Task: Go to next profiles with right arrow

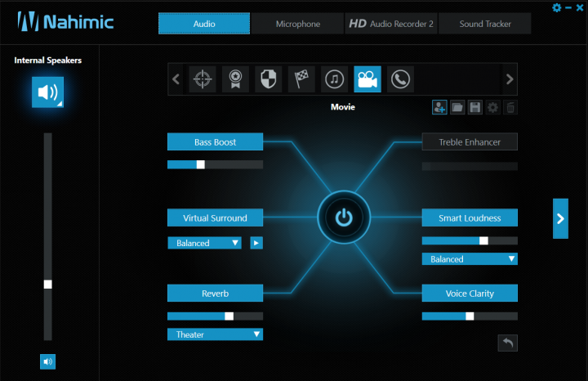Action: (x=510, y=79)
